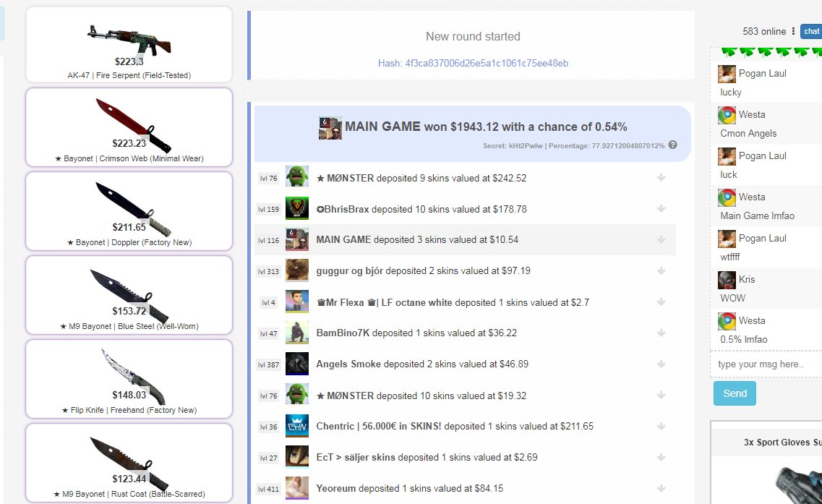The image size is (822, 504).
Task: Click Kris username in chat
Action: (x=747, y=280)
